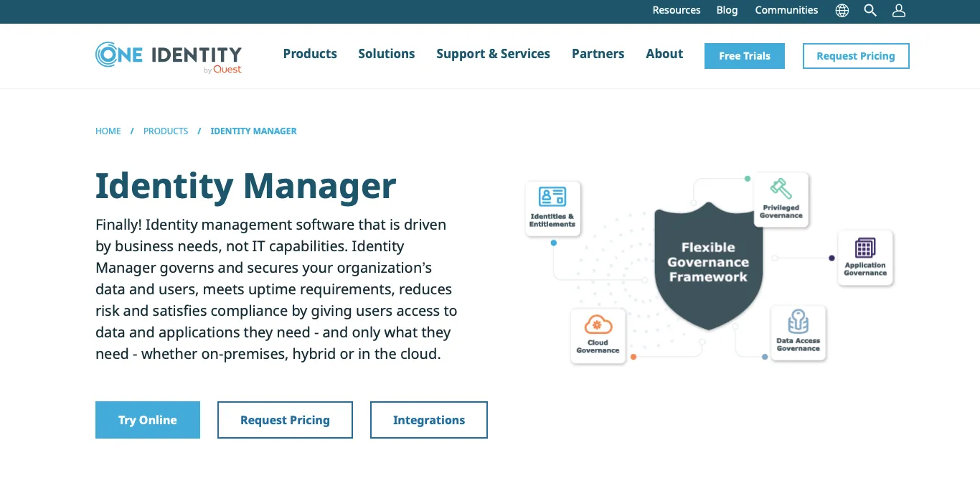The height and width of the screenshot is (491, 980).
Task: Open the user account icon
Action: [899, 11]
